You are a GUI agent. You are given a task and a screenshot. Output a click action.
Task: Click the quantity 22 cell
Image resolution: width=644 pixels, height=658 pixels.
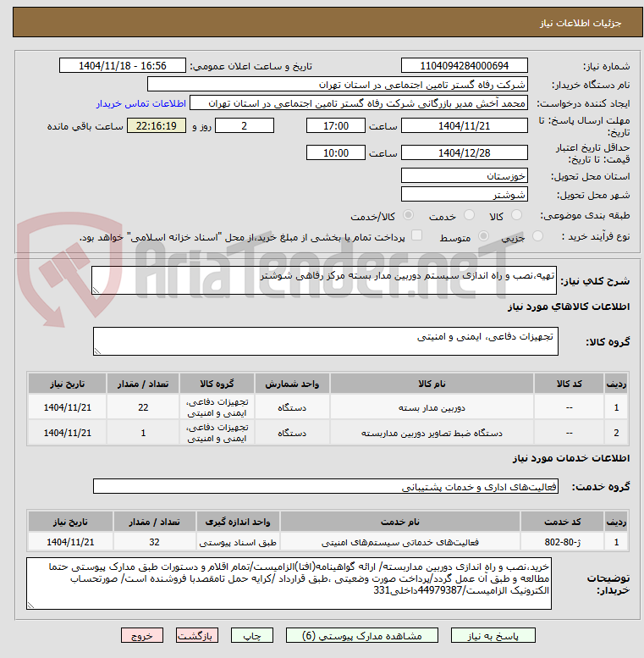point(143,407)
